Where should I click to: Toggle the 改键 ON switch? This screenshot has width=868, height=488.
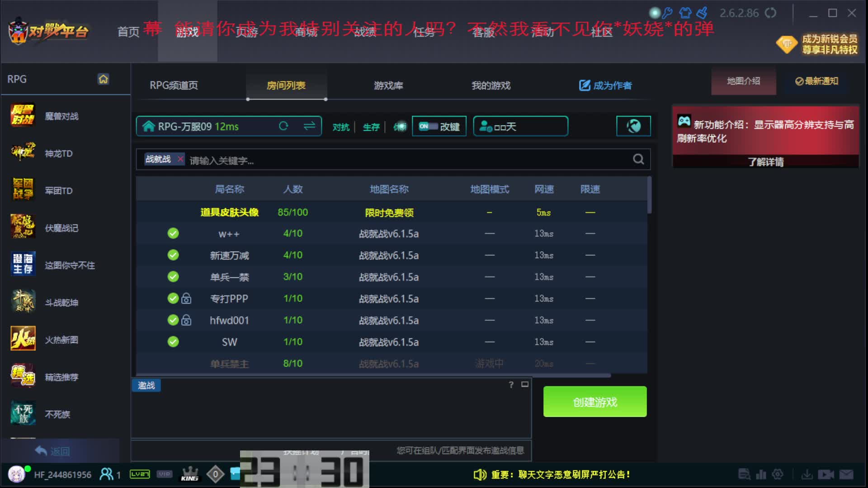tap(428, 127)
